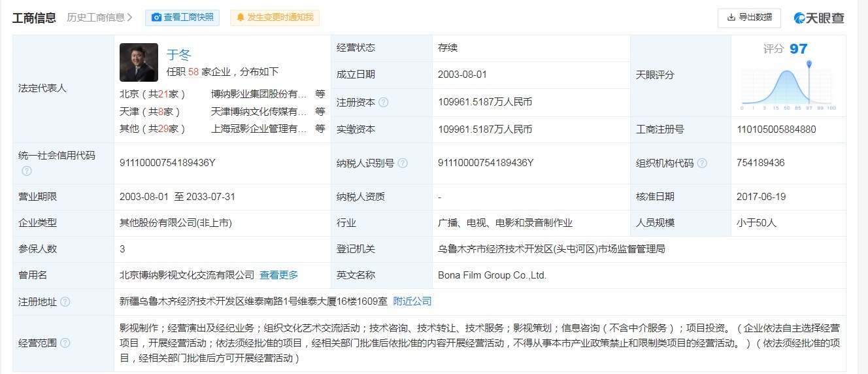Open 查看工商快照 snapshot button
Viewport: 868px width, 374px height.
click(182, 18)
